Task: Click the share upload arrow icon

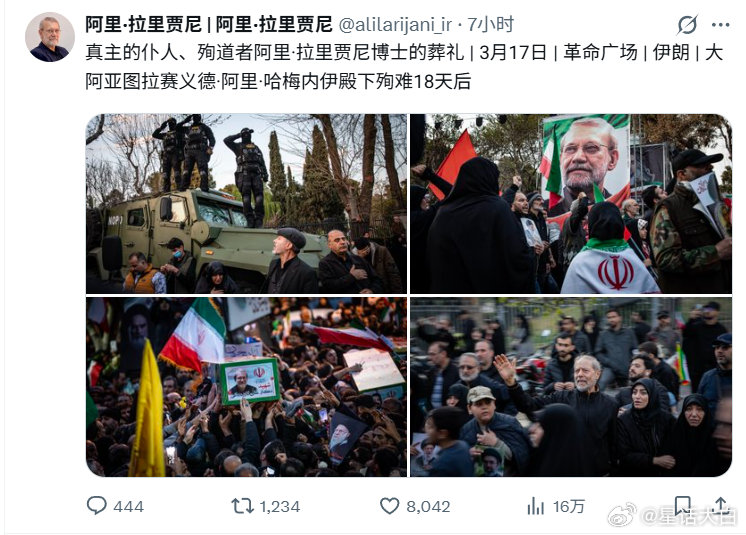Action: pyautogui.click(x=721, y=505)
